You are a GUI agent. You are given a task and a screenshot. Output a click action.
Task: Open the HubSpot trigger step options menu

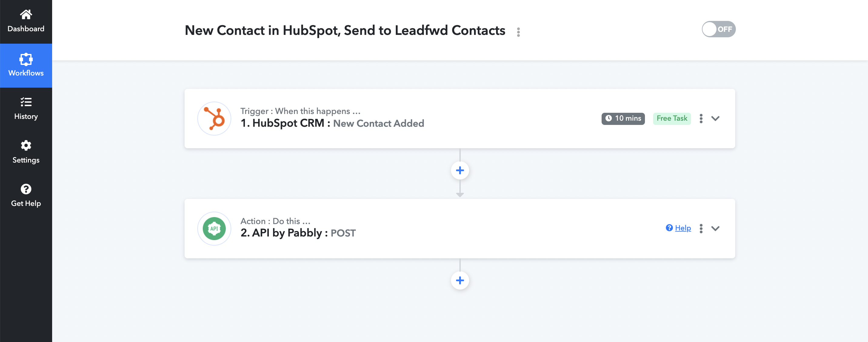coord(701,118)
